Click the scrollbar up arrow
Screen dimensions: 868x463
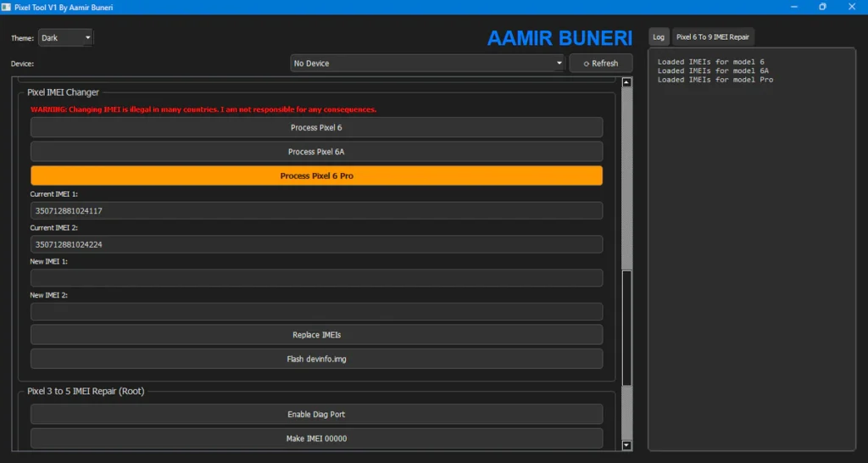[626, 82]
